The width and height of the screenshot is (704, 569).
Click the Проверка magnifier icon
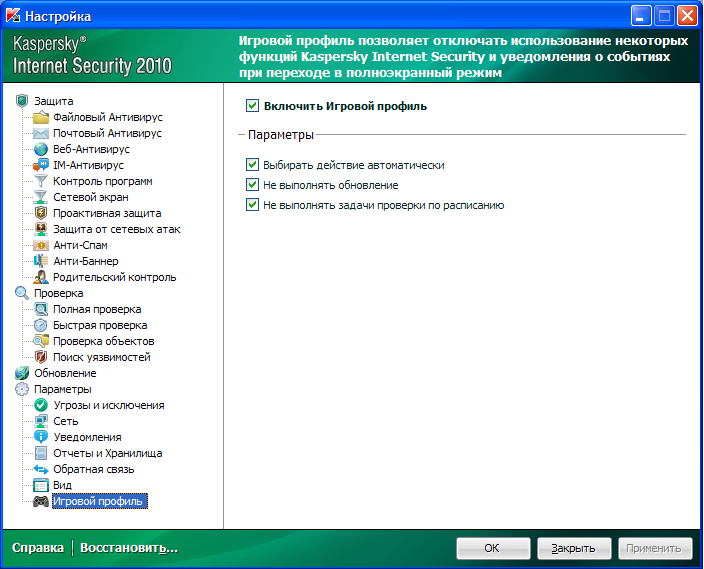[x=22, y=293]
